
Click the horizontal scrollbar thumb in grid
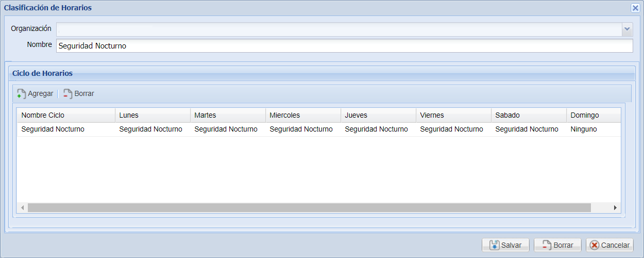point(309,208)
